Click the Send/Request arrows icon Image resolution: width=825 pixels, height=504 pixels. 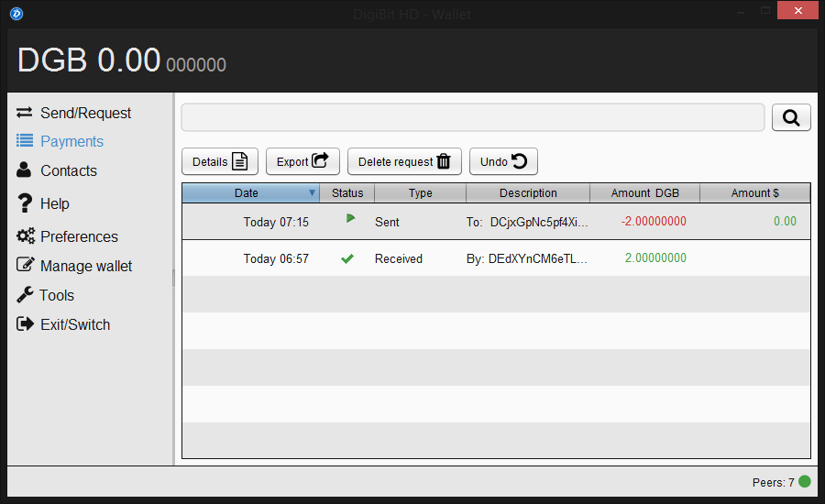tap(24, 113)
